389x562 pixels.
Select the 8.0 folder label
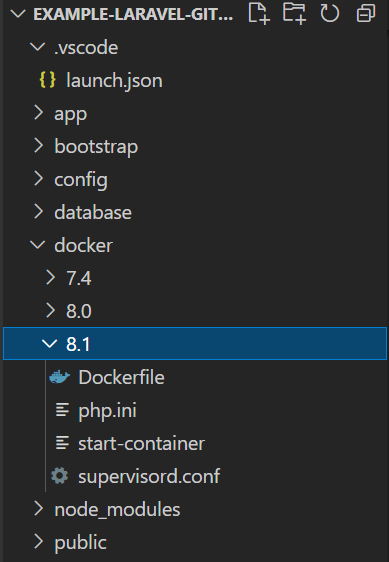click(x=79, y=311)
